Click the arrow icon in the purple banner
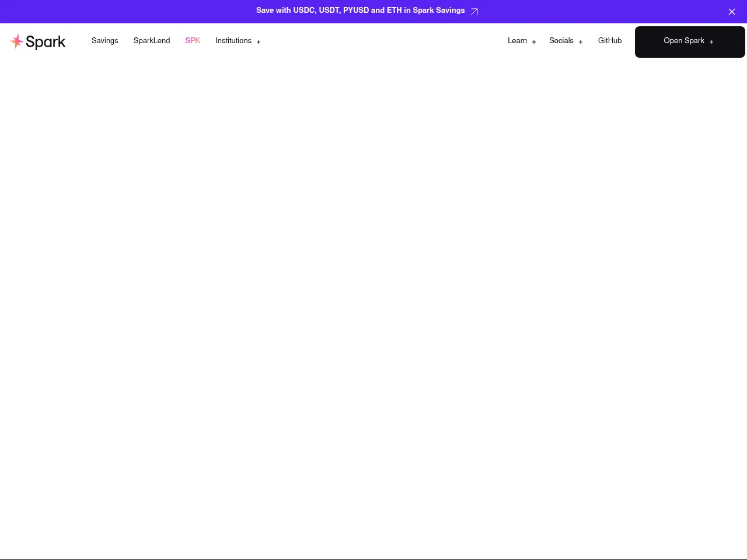The image size is (747, 560). 474,12
